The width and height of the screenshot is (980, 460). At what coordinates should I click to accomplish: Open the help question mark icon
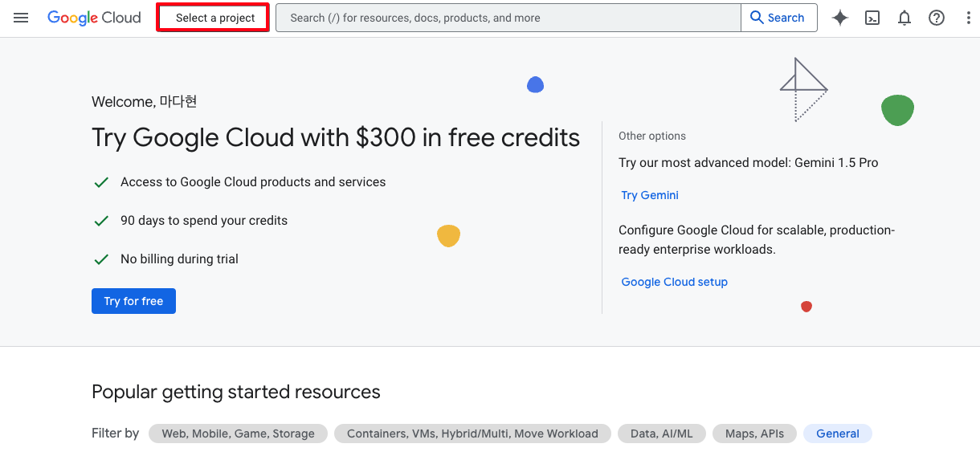(x=937, y=18)
